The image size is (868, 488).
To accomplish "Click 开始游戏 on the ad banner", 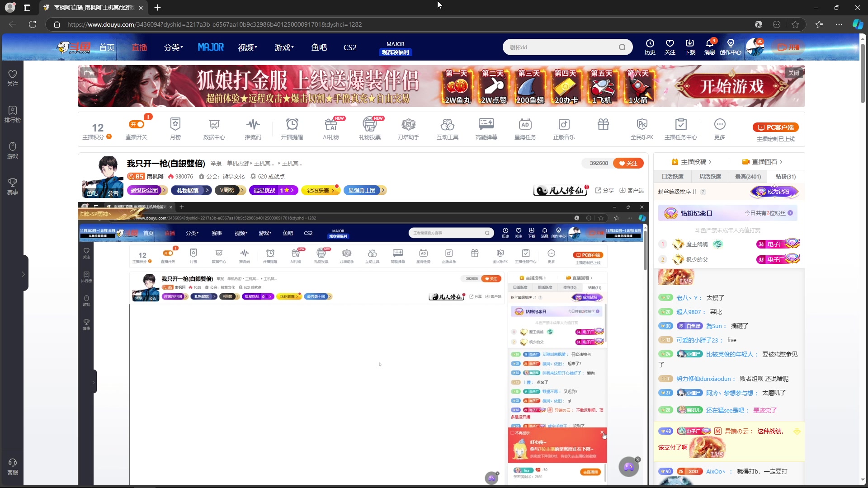I will (732, 86).
